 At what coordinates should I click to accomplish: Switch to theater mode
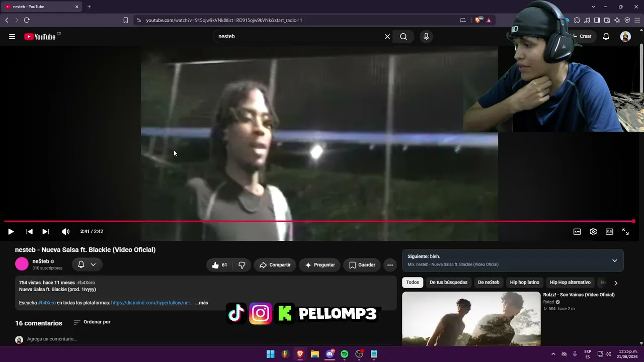click(x=609, y=231)
